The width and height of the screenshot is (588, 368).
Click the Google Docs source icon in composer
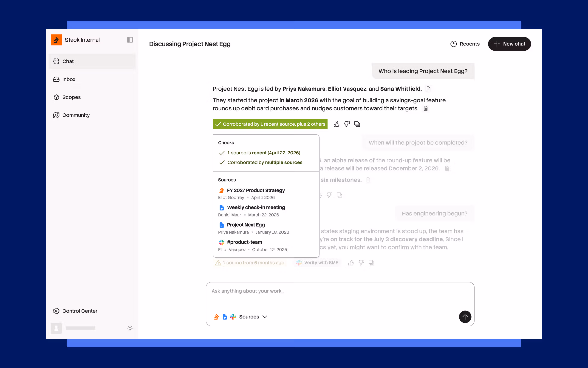(x=225, y=317)
